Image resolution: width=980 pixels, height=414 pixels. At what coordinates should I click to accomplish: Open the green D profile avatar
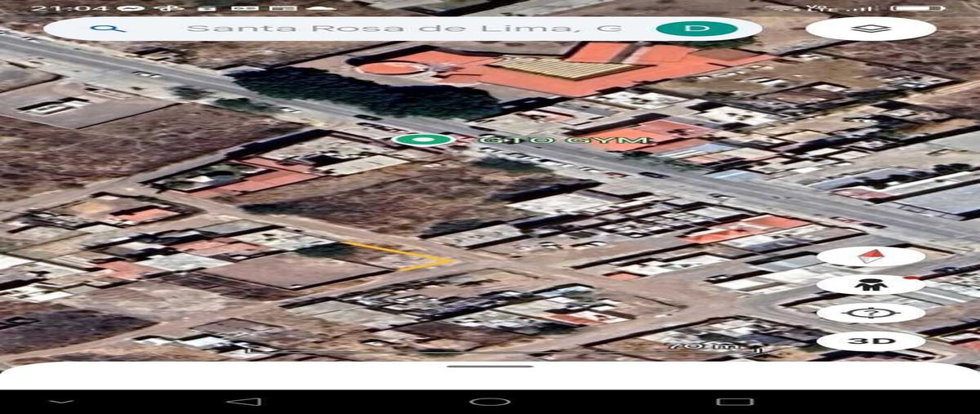[697, 29]
